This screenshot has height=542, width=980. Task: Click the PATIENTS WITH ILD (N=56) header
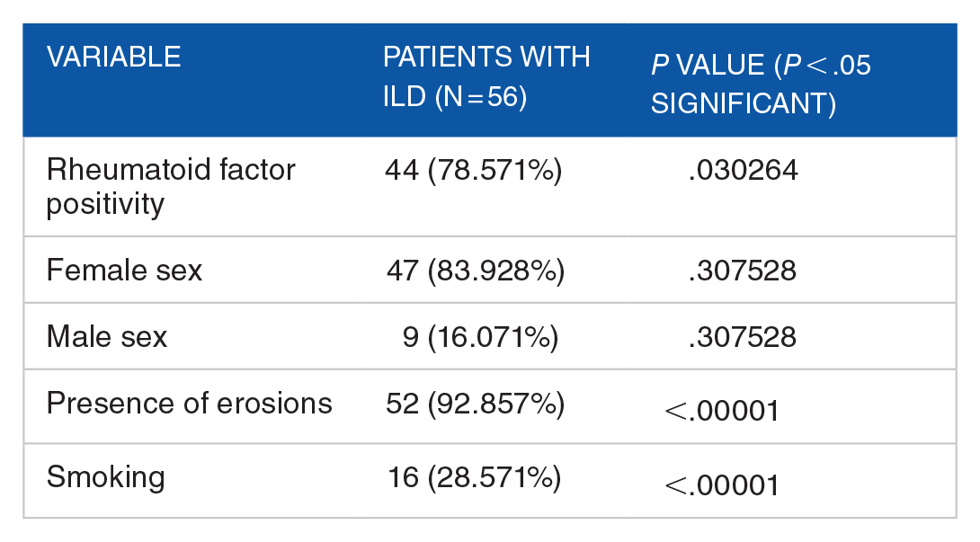click(x=486, y=77)
